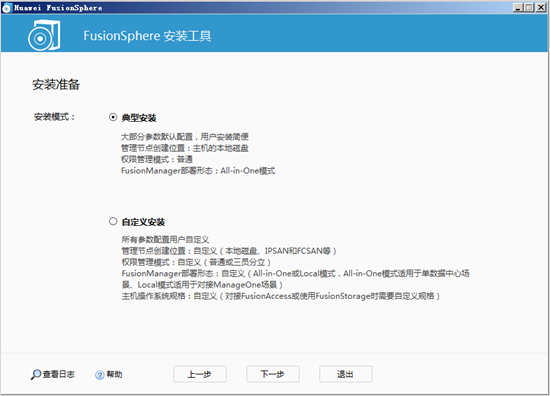Image resolution: width=550 pixels, height=396 pixels.
Task: Maximize the Huawei FusionSphere window
Action: click(x=529, y=7)
